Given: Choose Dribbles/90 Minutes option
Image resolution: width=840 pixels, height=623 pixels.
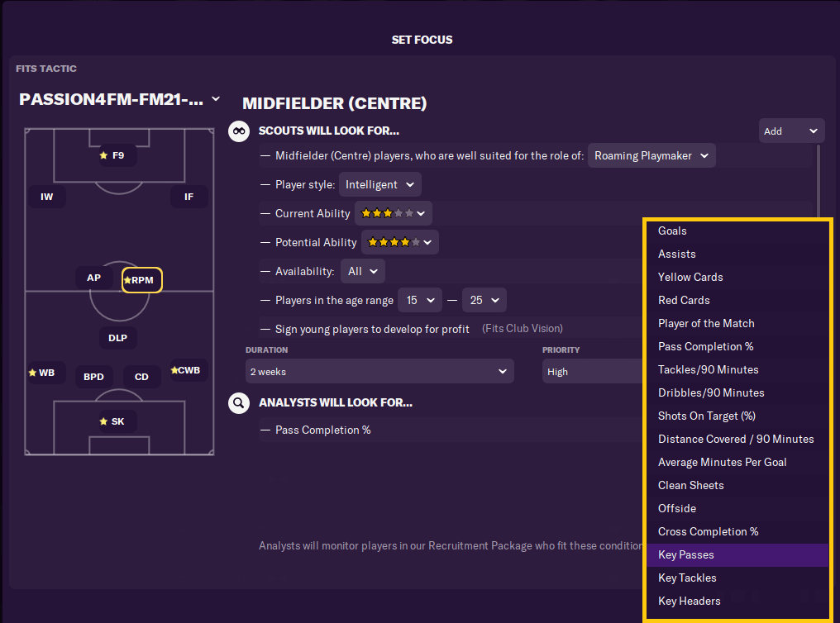Looking at the screenshot, I should point(737,392).
